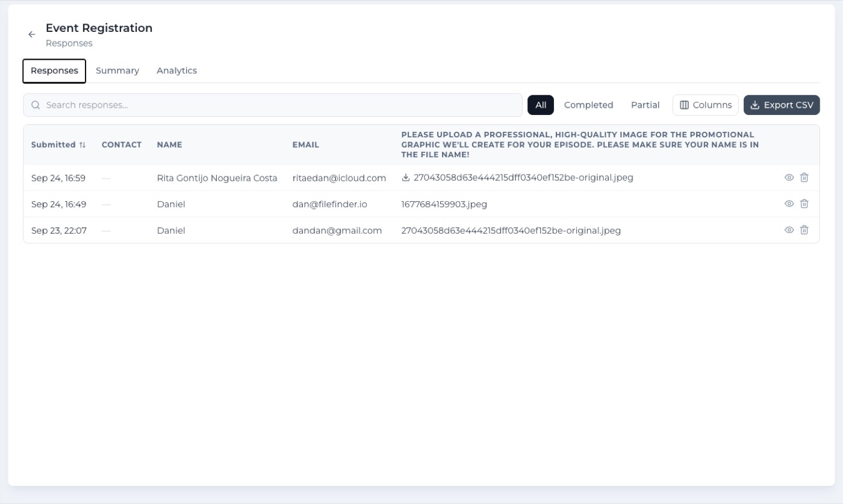Click the Contact column header
The image size is (843, 504).
pyautogui.click(x=122, y=145)
